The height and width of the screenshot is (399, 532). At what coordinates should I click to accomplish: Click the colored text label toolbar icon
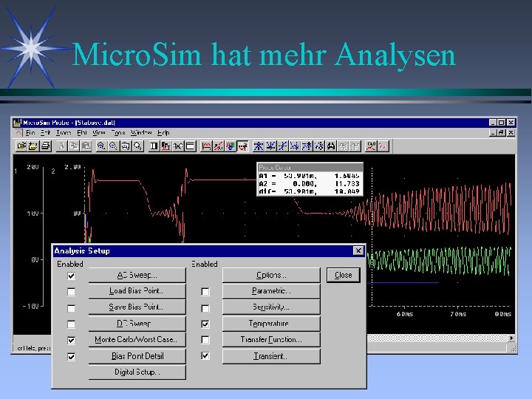(x=231, y=146)
